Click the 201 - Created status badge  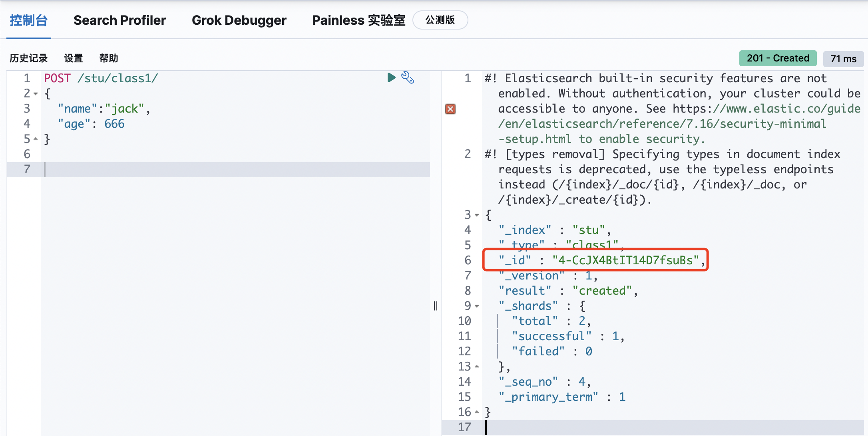[x=778, y=58]
